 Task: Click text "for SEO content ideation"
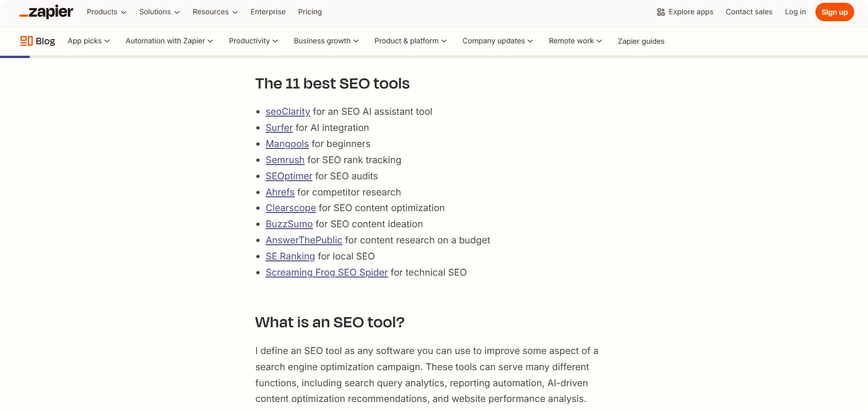369,224
